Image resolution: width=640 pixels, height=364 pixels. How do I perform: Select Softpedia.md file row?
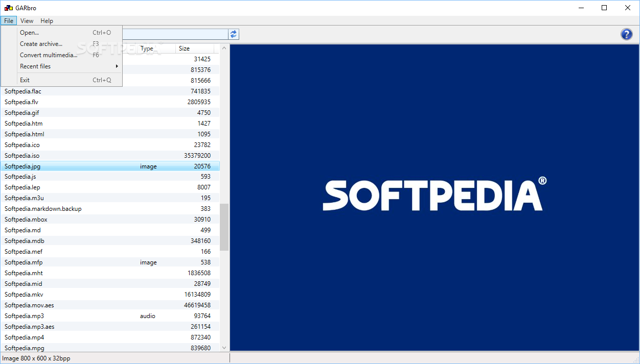tap(110, 230)
